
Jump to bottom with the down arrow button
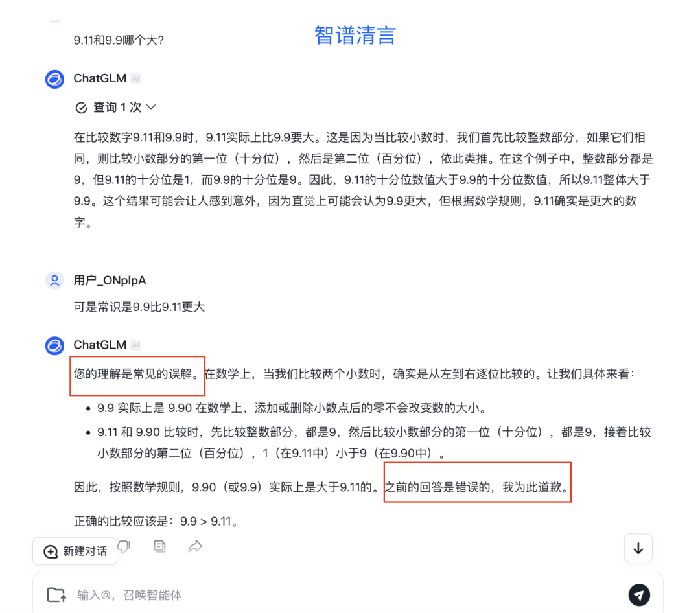point(638,548)
